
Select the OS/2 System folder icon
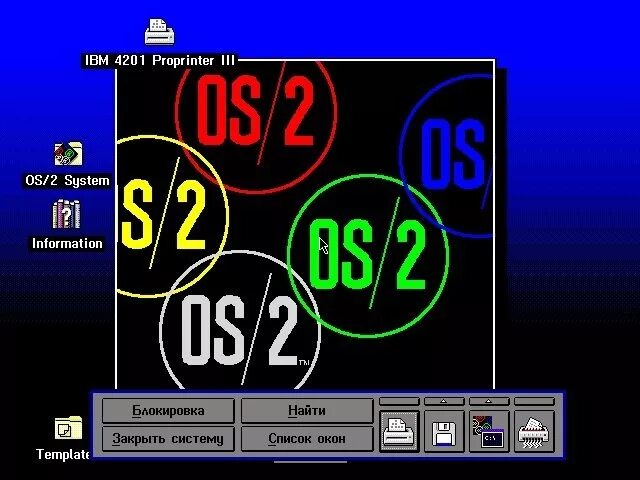tap(68, 154)
